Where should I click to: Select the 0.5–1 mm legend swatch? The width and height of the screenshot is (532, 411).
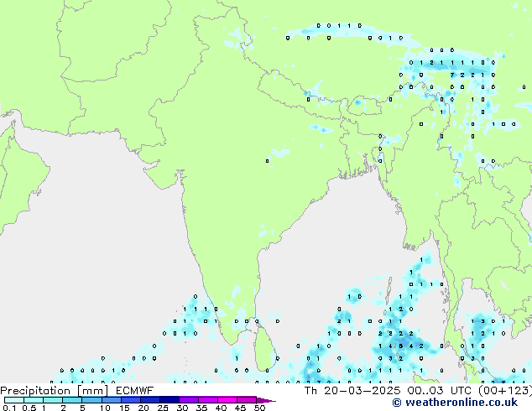(x=34, y=400)
